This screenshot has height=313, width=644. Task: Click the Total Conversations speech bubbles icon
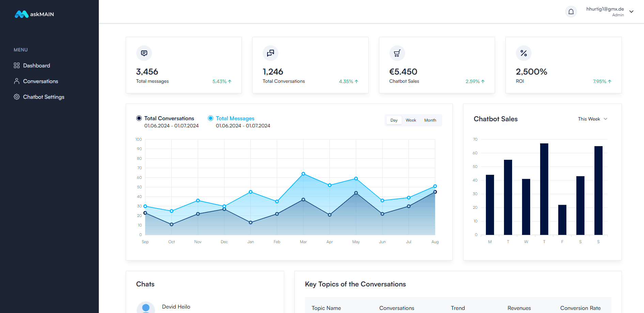(271, 53)
